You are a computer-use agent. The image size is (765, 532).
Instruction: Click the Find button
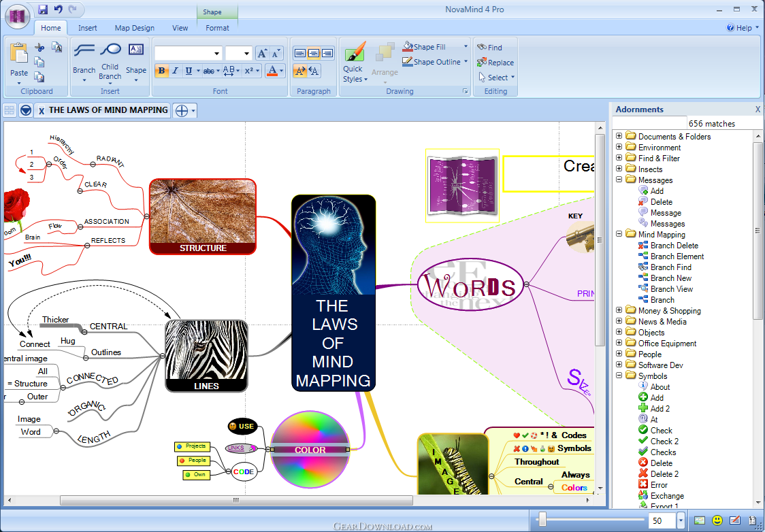pyautogui.click(x=490, y=48)
